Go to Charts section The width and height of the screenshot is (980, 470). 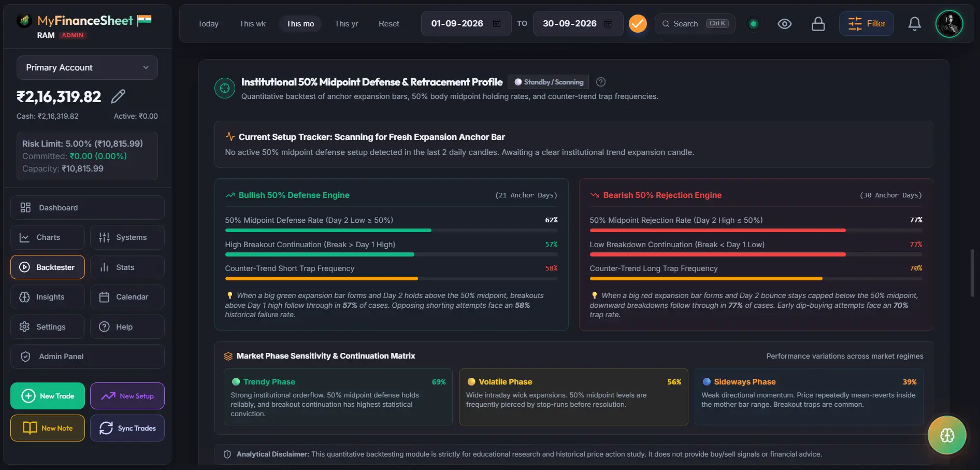click(48, 237)
